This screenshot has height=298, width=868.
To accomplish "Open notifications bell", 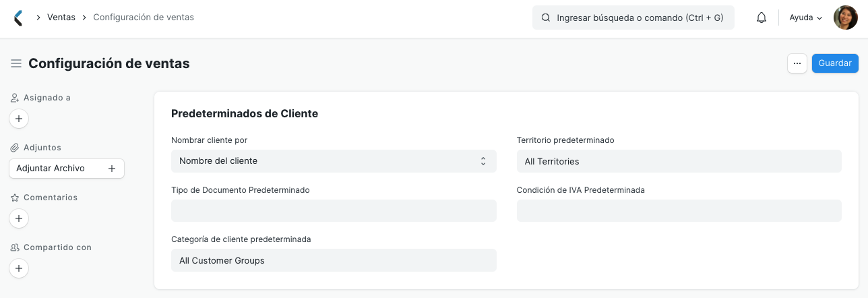I will pos(762,18).
